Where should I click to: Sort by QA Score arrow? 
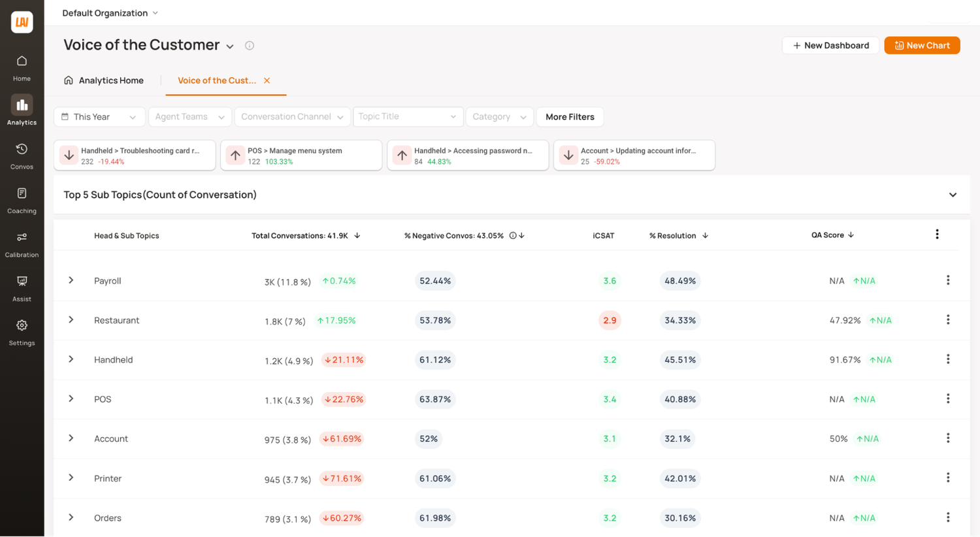pyautogui.click(x=851, y=235)
